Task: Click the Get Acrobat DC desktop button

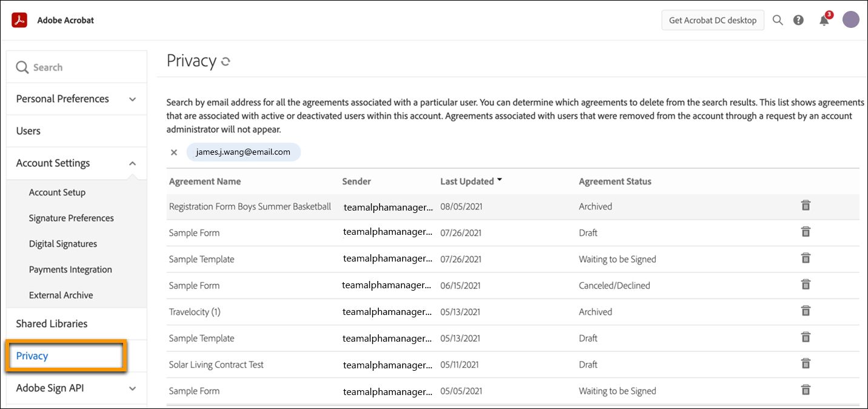Action: (712, 20)
